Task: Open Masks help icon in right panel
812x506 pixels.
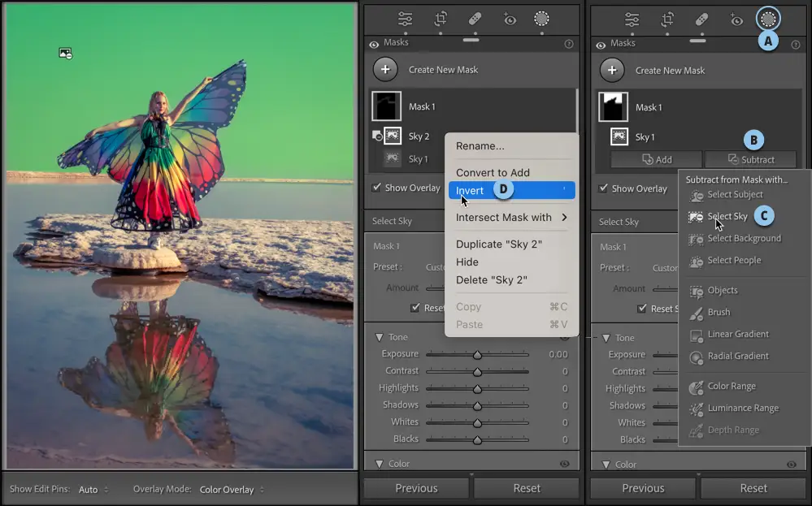Action: point(796,45)
